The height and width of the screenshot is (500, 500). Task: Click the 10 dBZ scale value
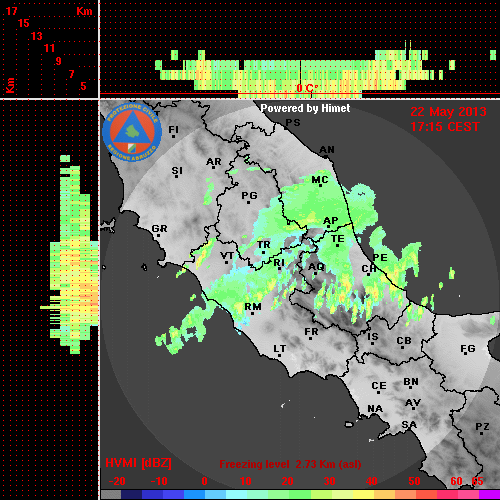246,481
